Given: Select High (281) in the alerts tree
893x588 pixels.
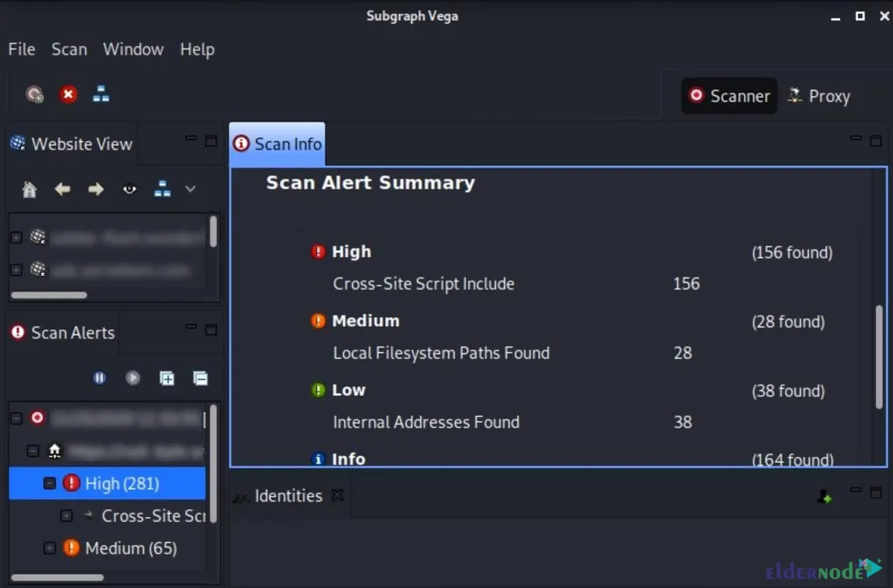Looking at the screenshot, I should coord(107,483).
